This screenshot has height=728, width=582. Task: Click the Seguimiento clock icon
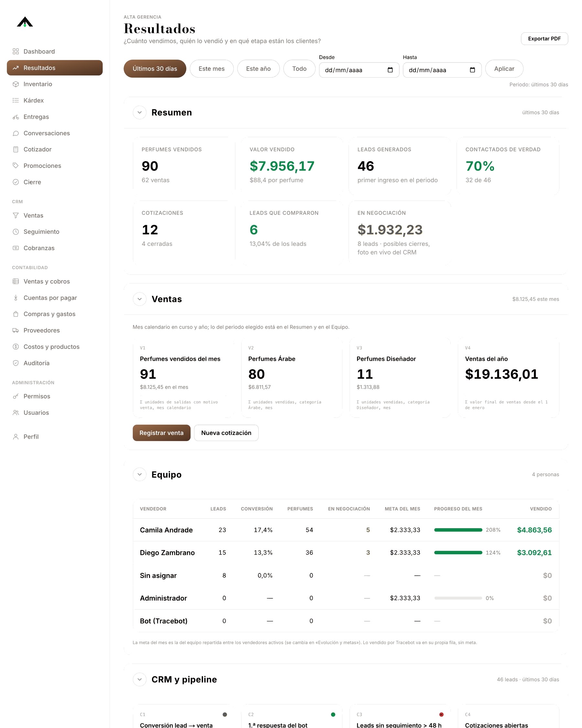click(x=16, y=232)
